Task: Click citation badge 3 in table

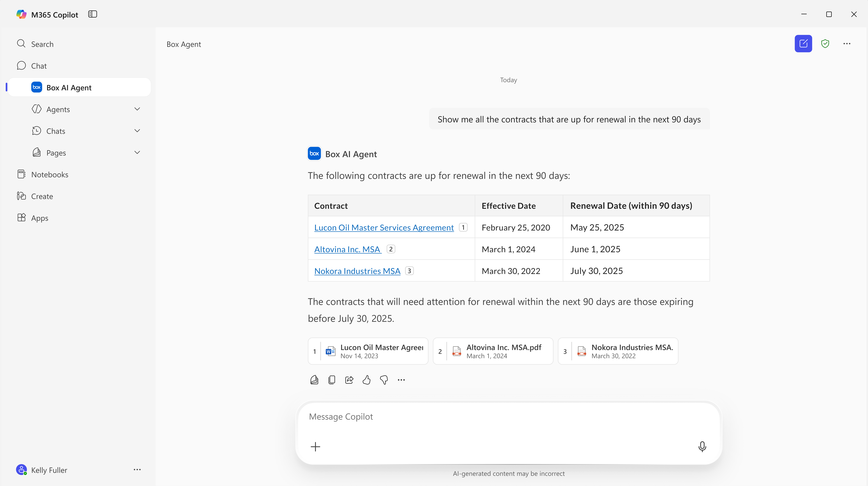Action: tap(409, 271)
